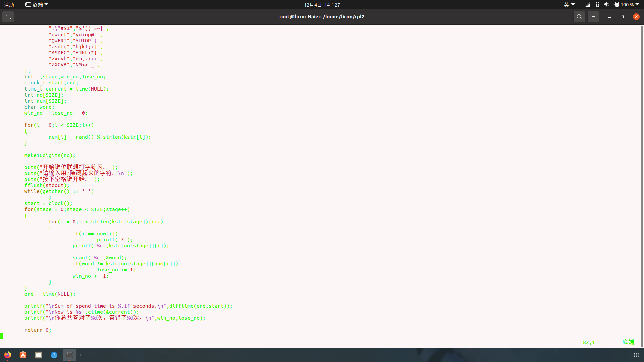
Task: Click line 'num[i] = rand() % strlen(kstr[i]);'
Action: (x=100, y=137)
